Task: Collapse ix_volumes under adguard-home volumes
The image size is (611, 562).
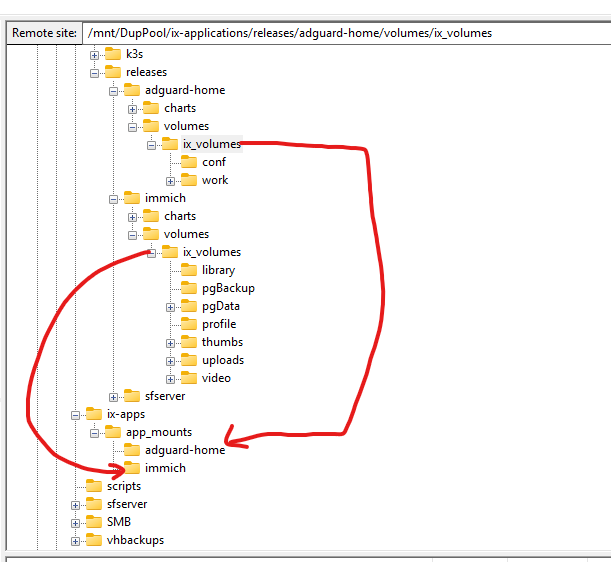Action: point(152,145)
